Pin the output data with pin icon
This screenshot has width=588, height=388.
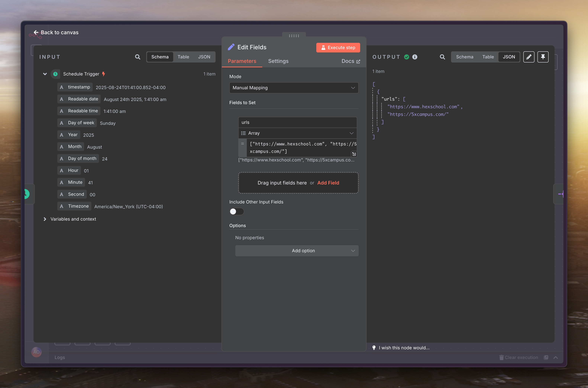pyautogui.click(x=543, y=57)
